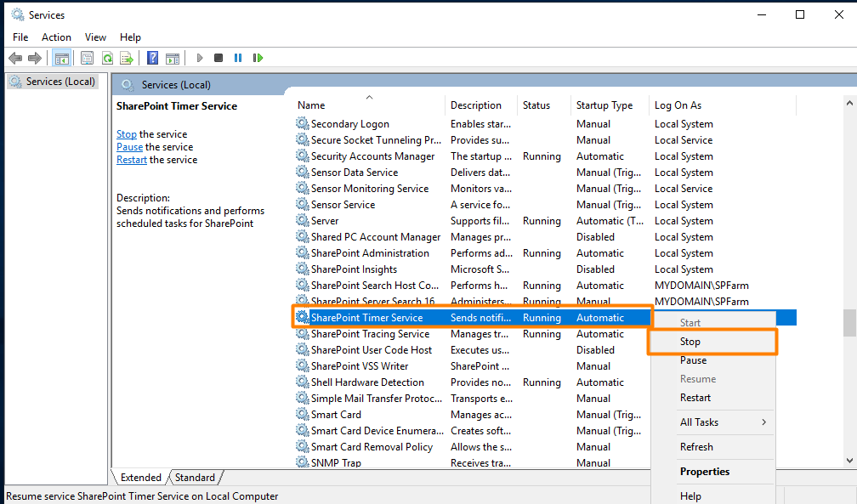Image resolution: width=857 pixels, height=504 pixels.
Task: Choose Properties in the context menu
Action: click(x=712, y=471)
